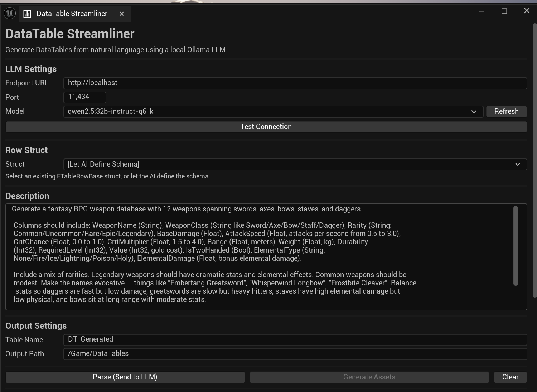Click the Unreal Engine logo icon

tap(10, 14)
